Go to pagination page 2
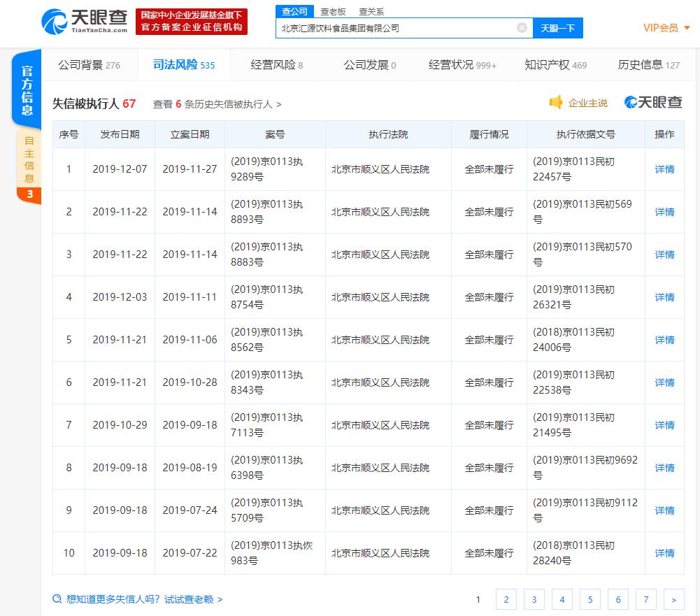The image size is (700, 616). coord(506,599)
